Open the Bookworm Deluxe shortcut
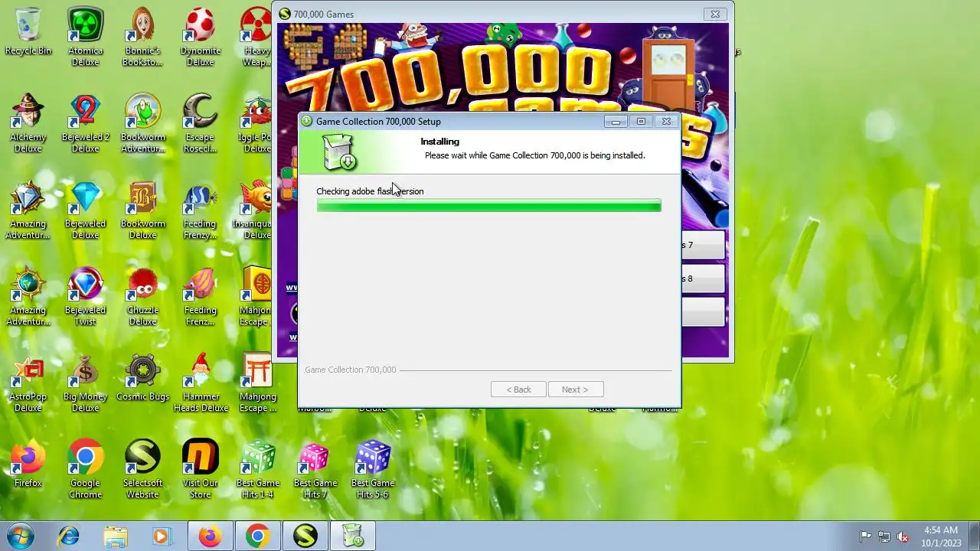The width and height of the screenshot is (980, 551). (x=142, y=210)
